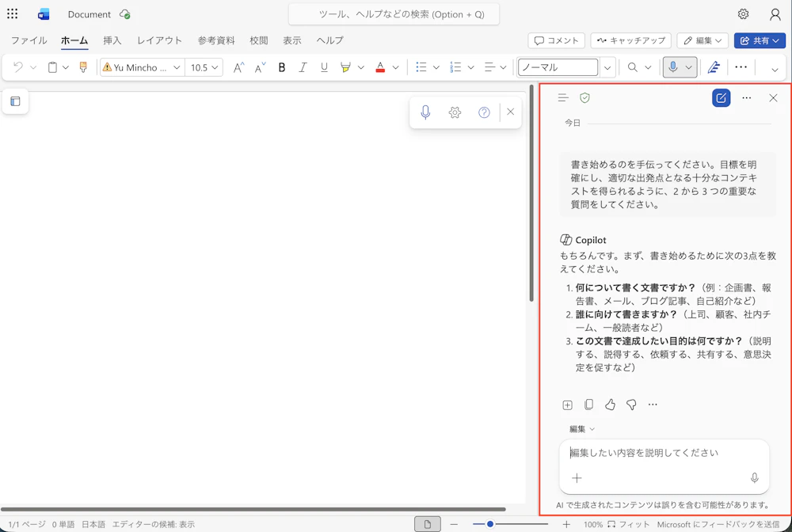Open ribbon more options ellipsis
The image size is (792, 532).
pyautogui.click(x=741, y=67)
